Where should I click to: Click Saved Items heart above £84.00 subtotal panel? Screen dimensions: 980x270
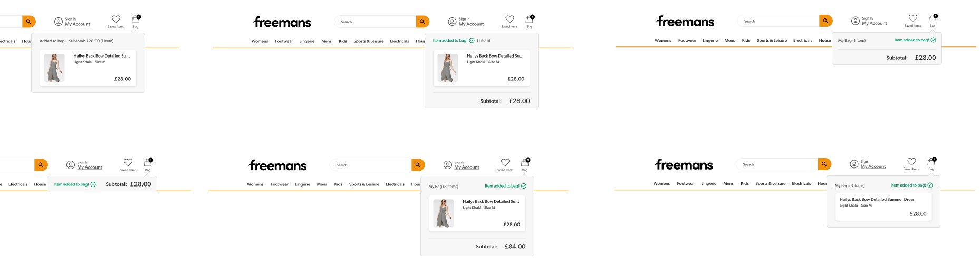505,163
